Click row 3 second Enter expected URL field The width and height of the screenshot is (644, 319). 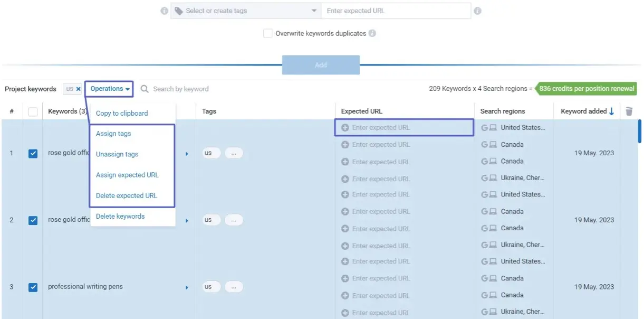(x=381, y=278)
